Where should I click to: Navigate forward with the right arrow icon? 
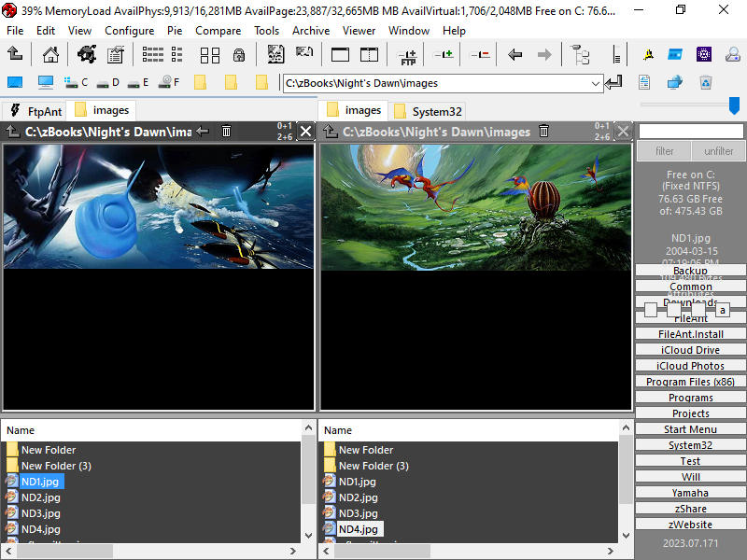544,54
